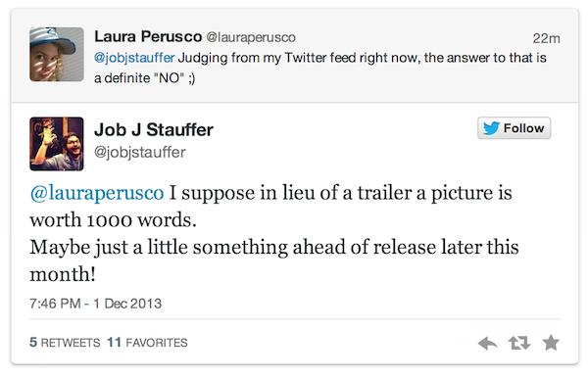Screen dimensions: 588x378
Task: Open Job J Stauffer's avatar image
Action: point(57,144)
